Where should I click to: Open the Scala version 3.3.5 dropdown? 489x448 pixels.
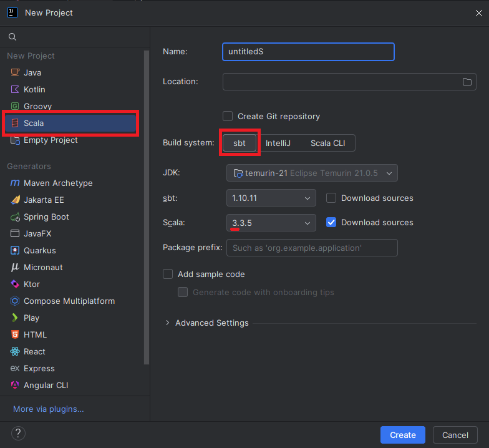[271, 223]
